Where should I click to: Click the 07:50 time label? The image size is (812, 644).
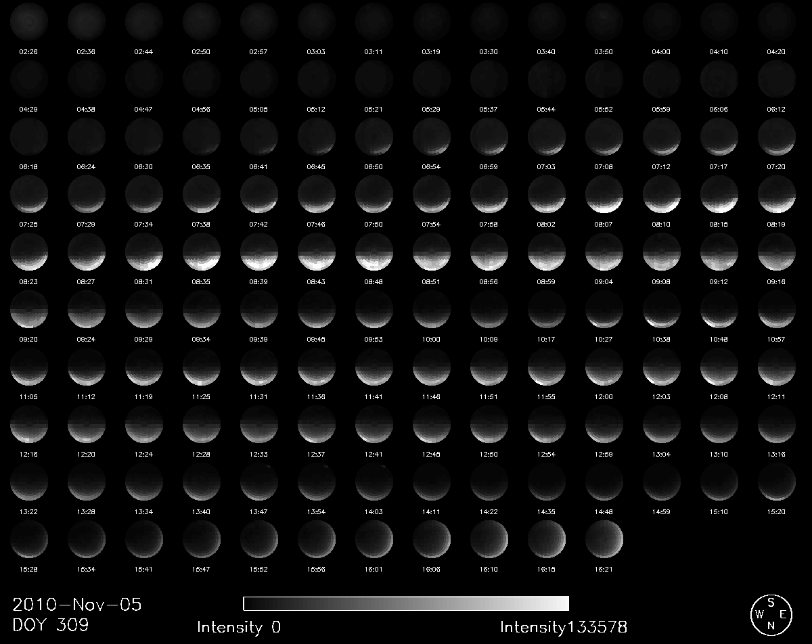(x=374, y=224)
